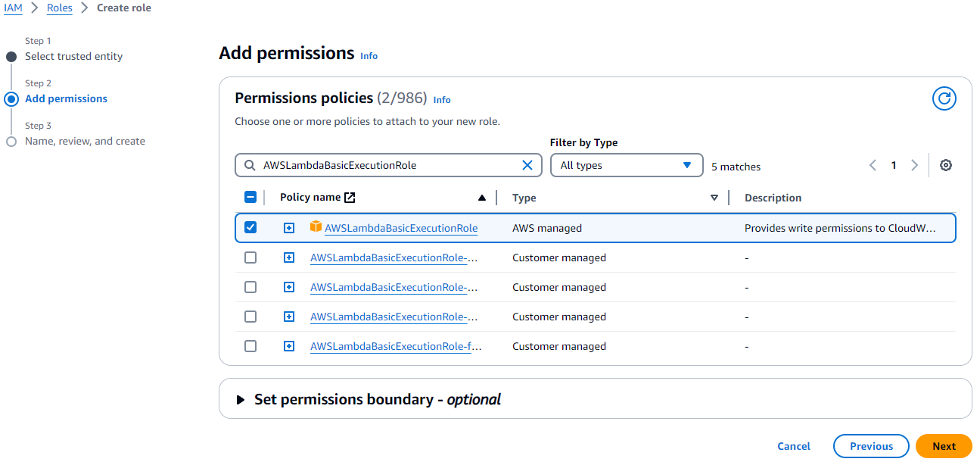Uncheck the AWSLambdaBasicExecutionRole AWS managed policy
The image size is (980, 465).
[250, 227]
